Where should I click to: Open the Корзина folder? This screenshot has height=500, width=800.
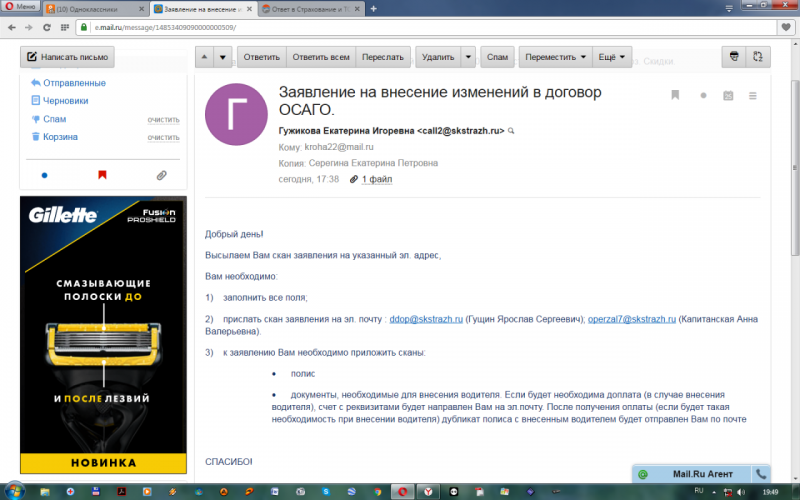(x=60, y=137)
